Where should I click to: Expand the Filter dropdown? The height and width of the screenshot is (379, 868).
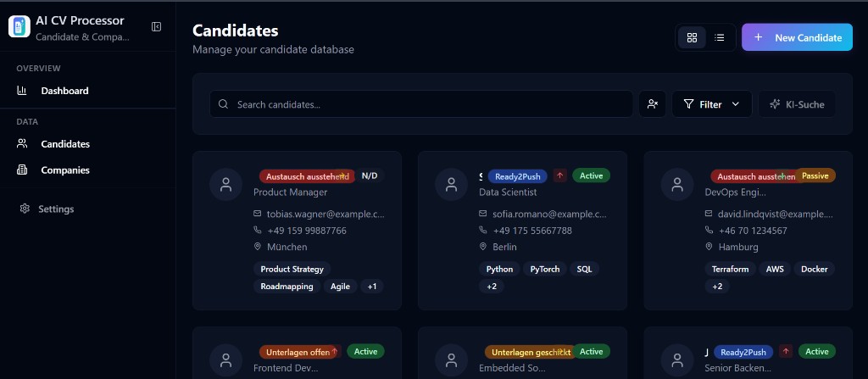pyautogui.click(x=712, y=104)
